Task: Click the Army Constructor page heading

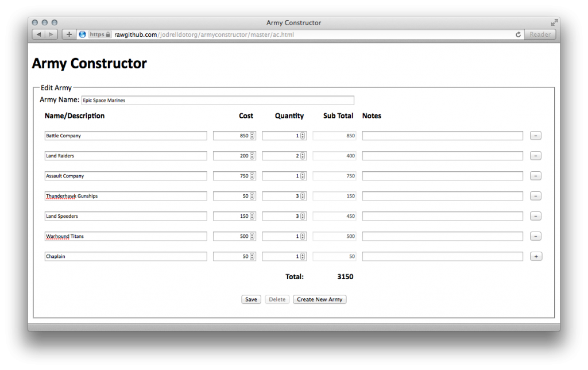Action: pos(89,63)
